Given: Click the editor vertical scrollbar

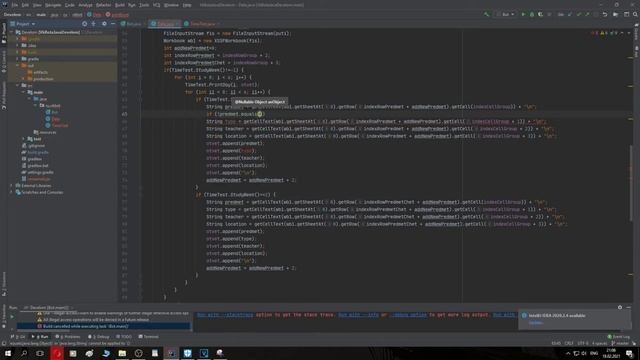Looking at the screenshot, I should click(630, 184).
